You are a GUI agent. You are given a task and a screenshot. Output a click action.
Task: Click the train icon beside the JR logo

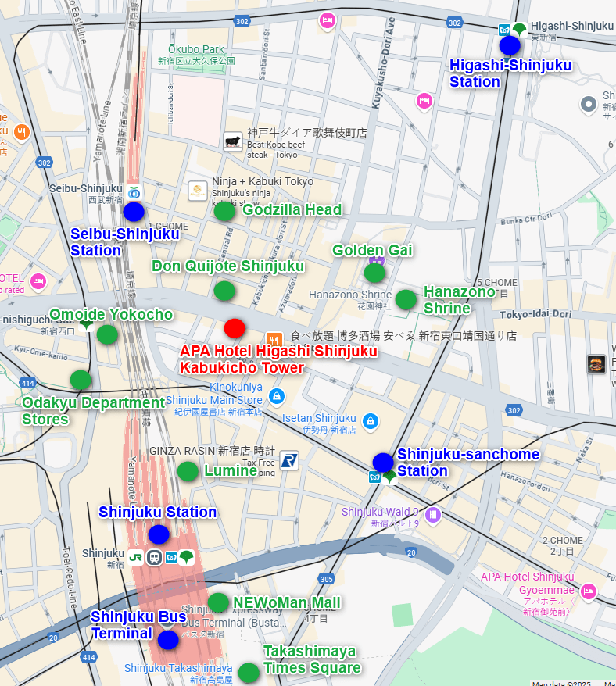[154, 558]
